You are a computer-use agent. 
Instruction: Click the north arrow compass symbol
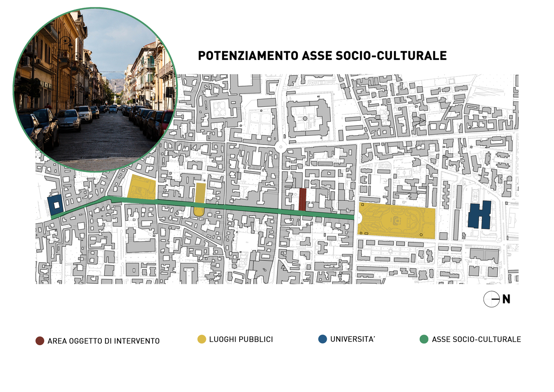(491, 299)
